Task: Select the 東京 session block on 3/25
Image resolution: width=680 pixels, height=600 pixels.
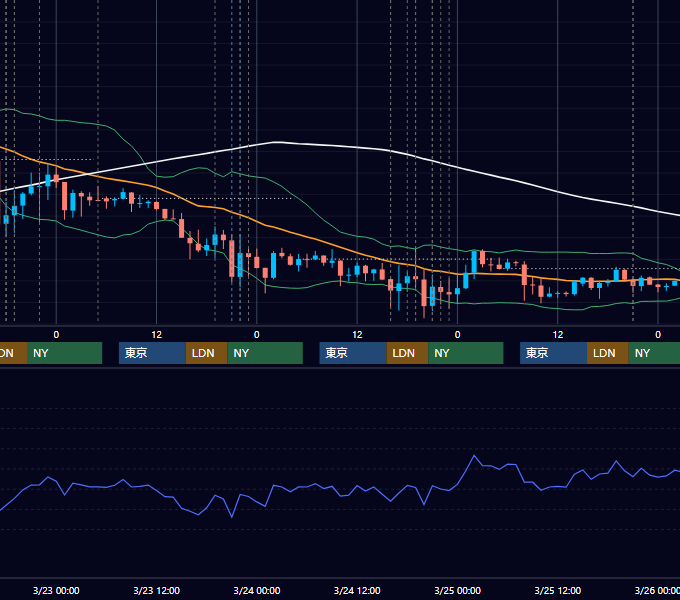Action: (553, 353)
